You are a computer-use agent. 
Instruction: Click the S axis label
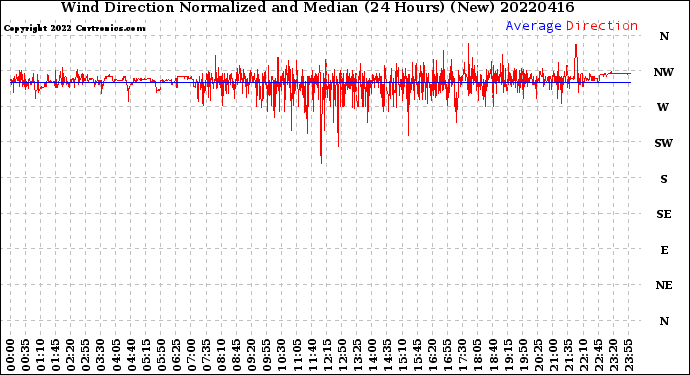coord(664,179)
